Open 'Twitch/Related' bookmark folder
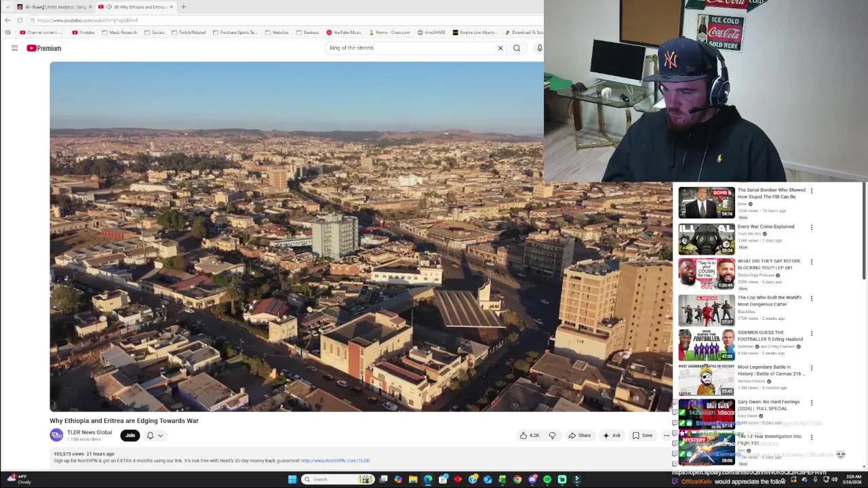Image resolution: width=868 pixels, height=488 pixels. click(x=189, y=33)
